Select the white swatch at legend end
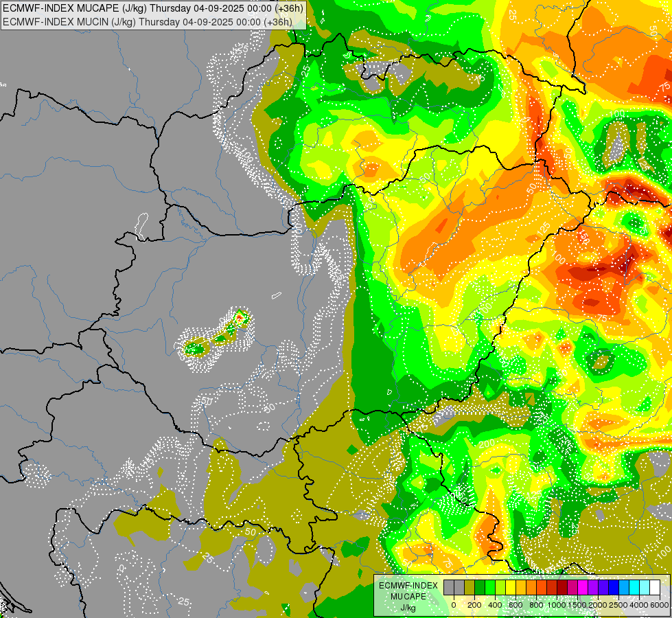672x618 pixels. click(x=656, y=588)
